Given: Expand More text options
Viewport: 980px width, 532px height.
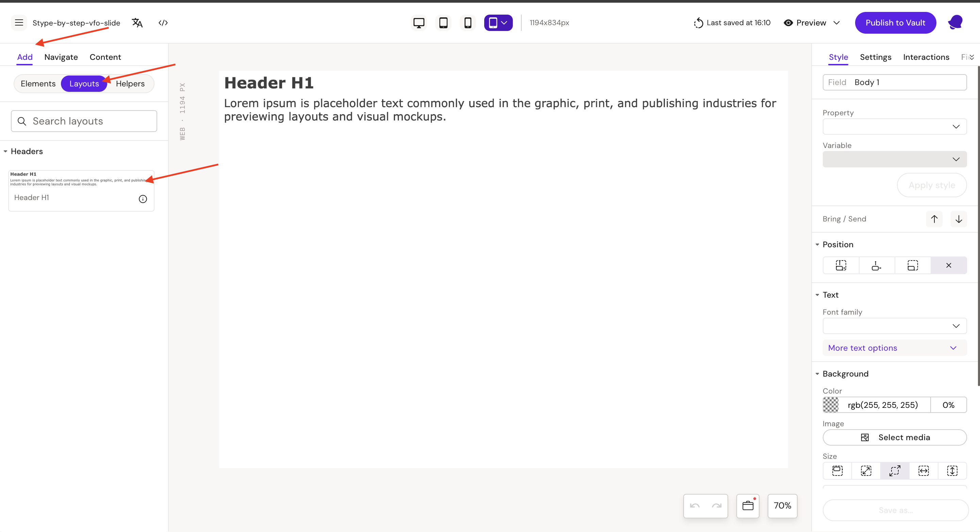Looking at the screenshot, I should [894, 348].
